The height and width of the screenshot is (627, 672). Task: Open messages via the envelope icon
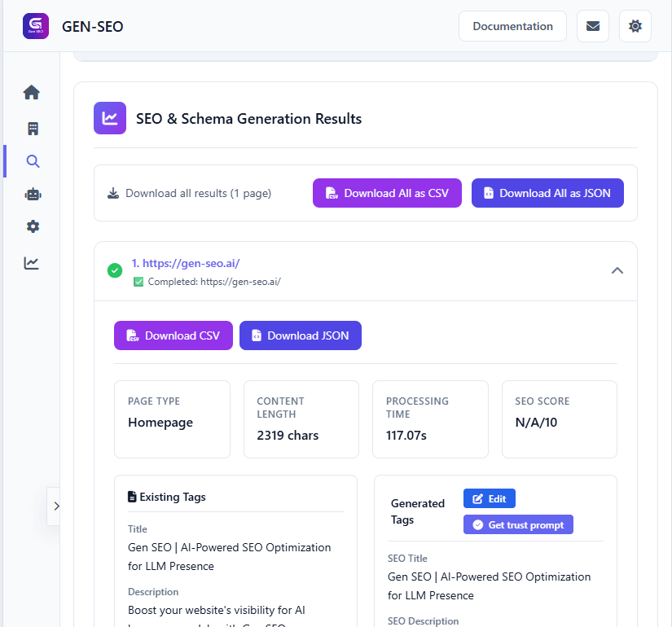tap(592, 25)
